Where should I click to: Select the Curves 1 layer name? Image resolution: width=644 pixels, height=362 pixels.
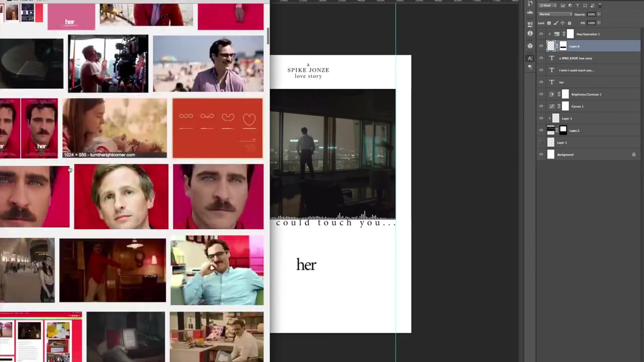(577, 106)
